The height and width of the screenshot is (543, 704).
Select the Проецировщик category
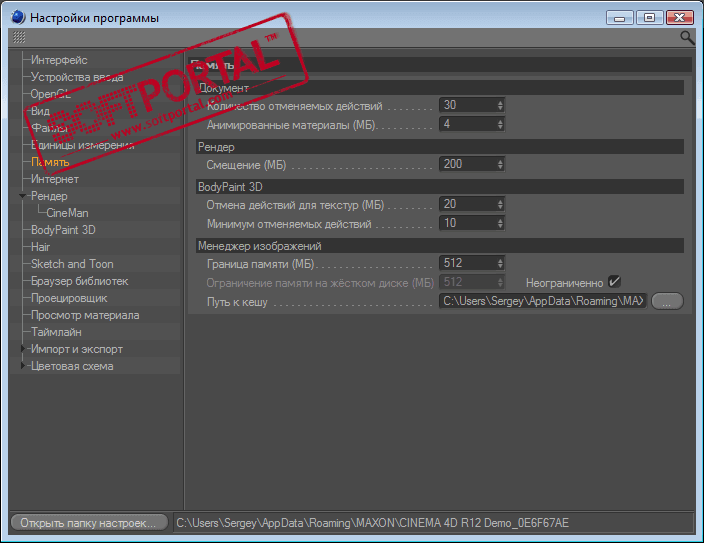click(69, 298)
